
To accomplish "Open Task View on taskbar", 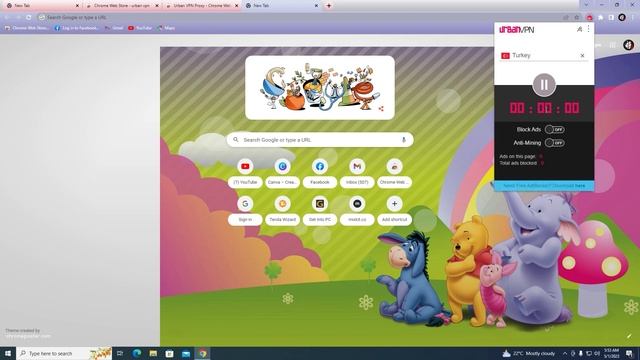I will pos(120,353).
